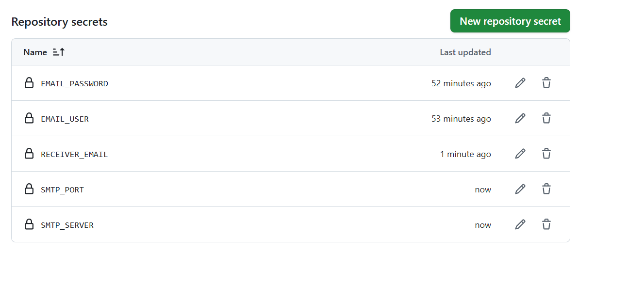This screenshot has width=644, height=285.
Task: Delete the SMTP_PORT secret
Action: click(546, 189)
